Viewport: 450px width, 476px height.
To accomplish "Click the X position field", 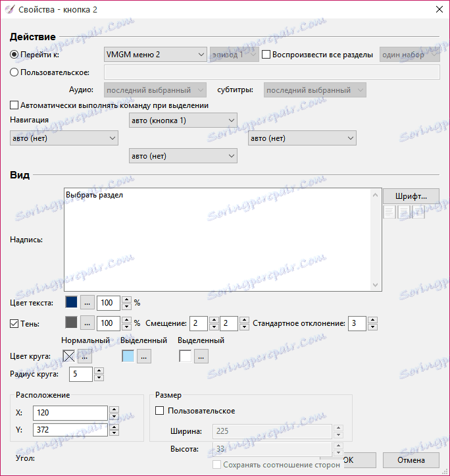I will pos(70,413).
